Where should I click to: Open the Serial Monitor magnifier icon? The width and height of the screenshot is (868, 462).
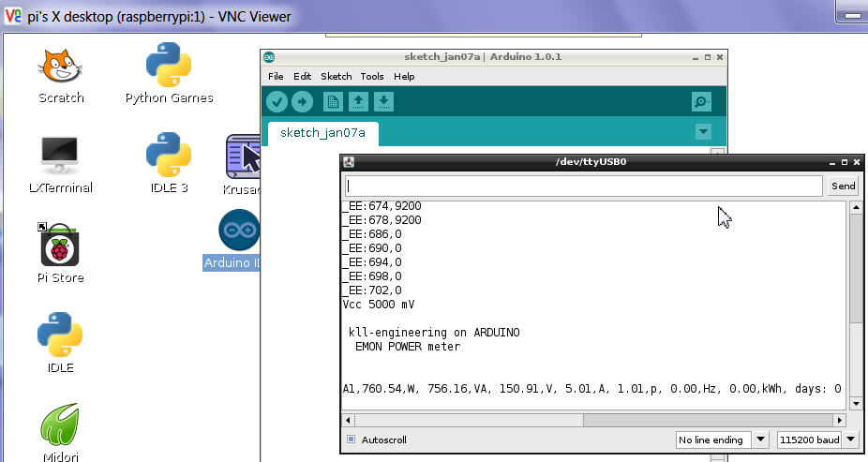pos(701,102)
